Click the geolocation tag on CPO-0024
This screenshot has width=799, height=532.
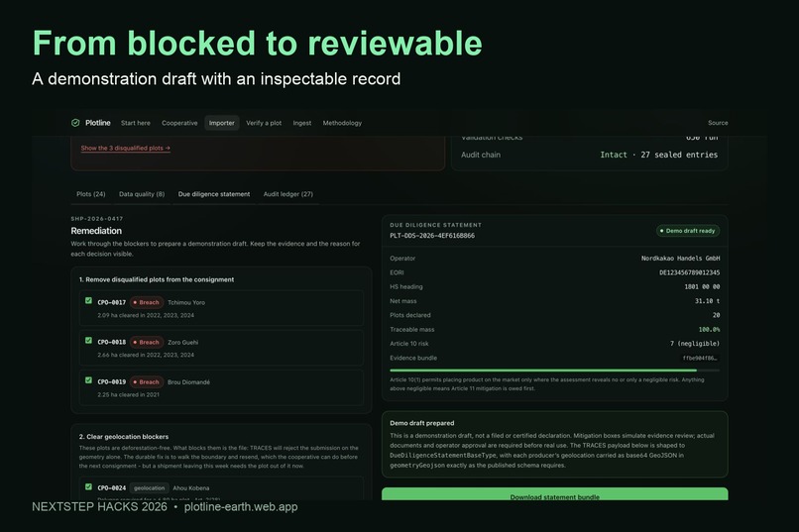149,487
